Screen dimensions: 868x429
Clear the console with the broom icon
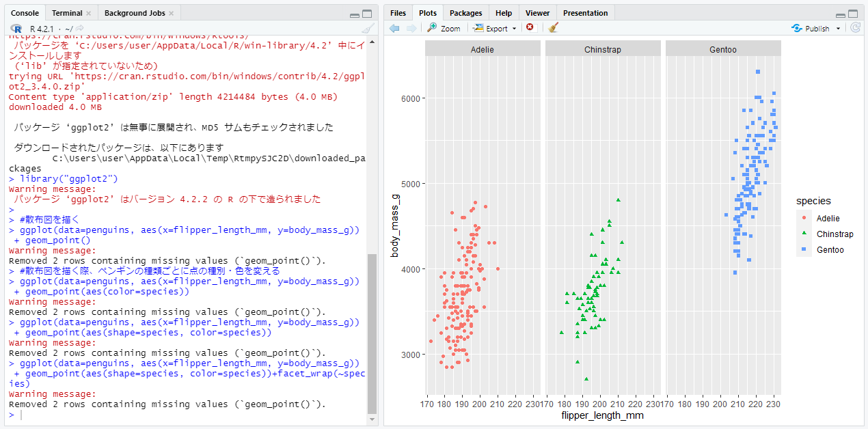tap(367, 28)
